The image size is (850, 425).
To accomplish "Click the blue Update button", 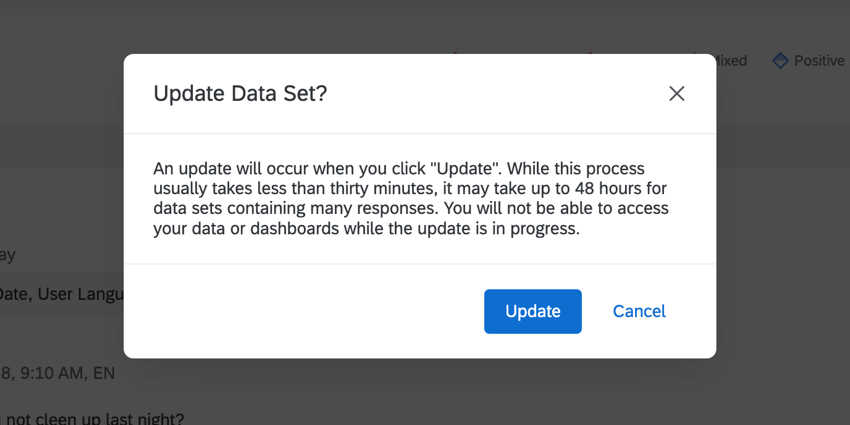I will [533, 311].
